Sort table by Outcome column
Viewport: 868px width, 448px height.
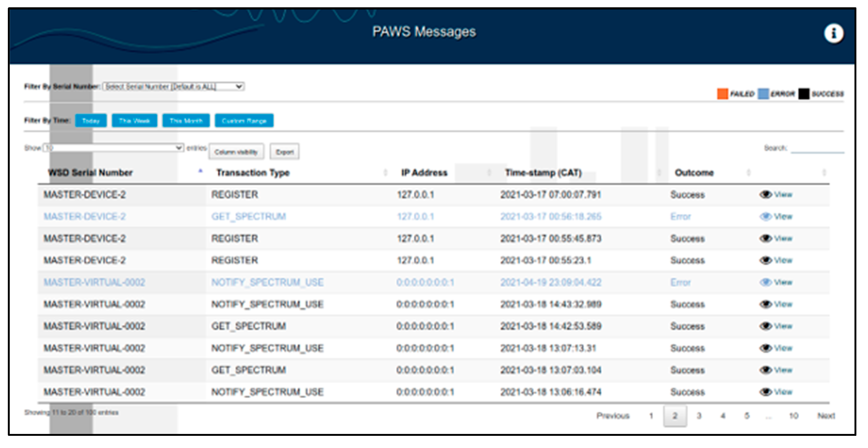point(694,173)
